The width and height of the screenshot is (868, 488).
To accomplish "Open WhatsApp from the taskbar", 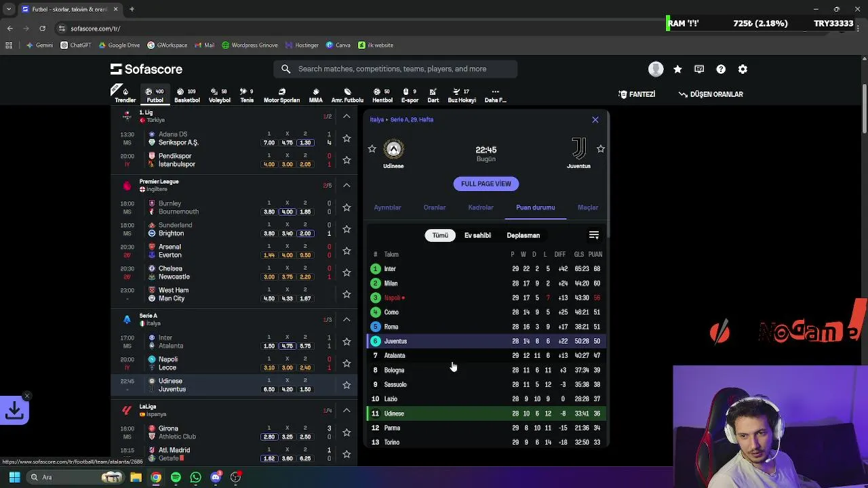I will (x=195, y=477).
